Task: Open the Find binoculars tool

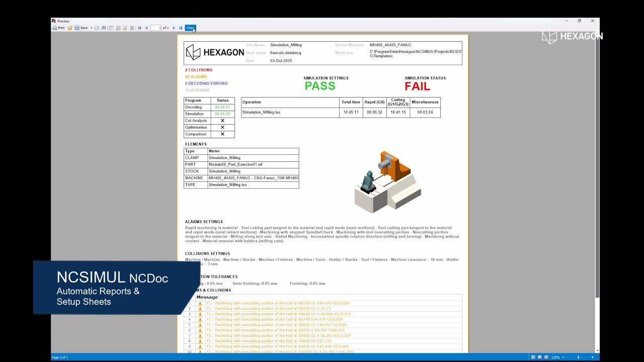Action: pyautogui.click(x=104, y=28)
